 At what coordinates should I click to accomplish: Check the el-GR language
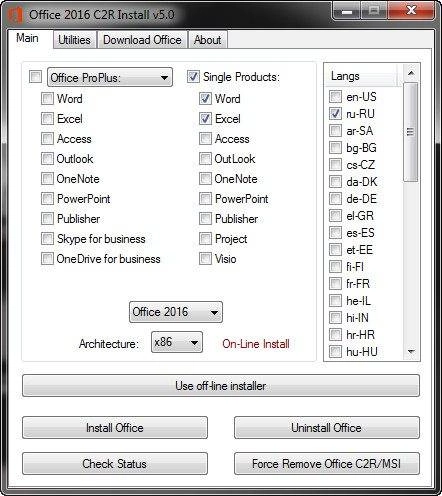coord(335,216)
